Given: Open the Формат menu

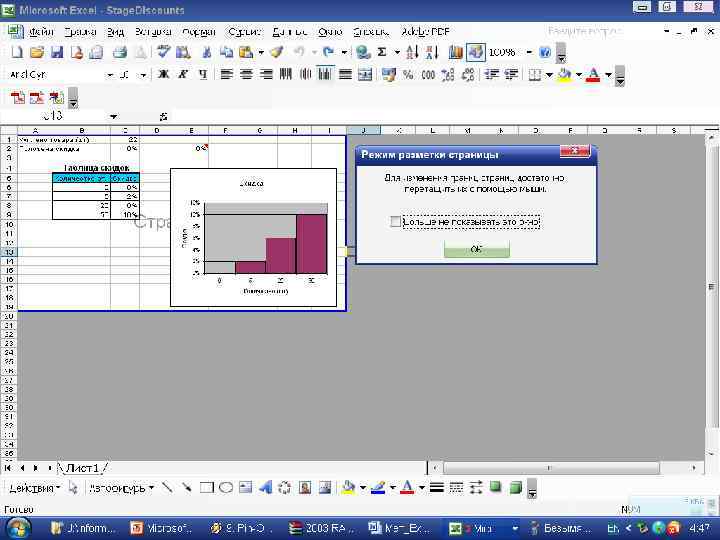Looking at the screenshot, I should tap(198, 32).
